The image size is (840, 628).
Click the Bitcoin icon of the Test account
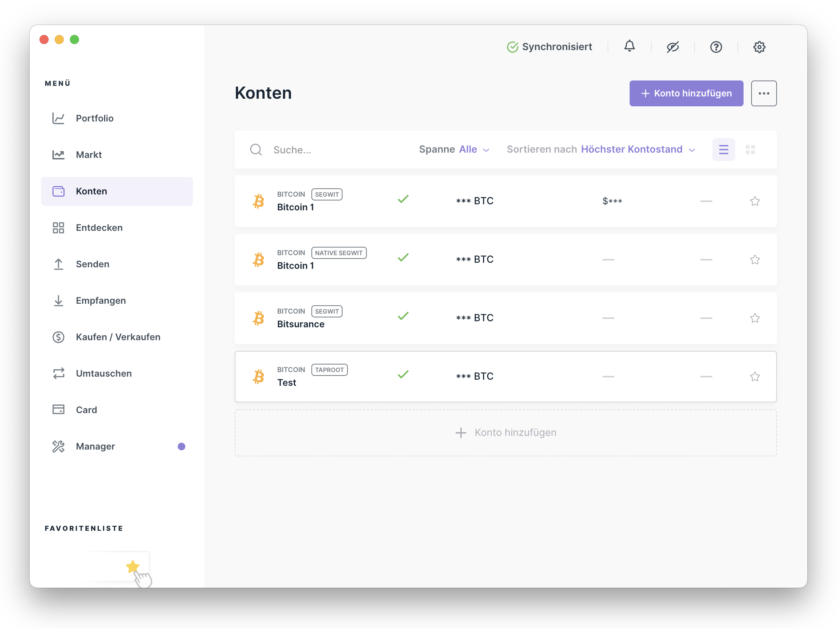[x=259, y=376]
